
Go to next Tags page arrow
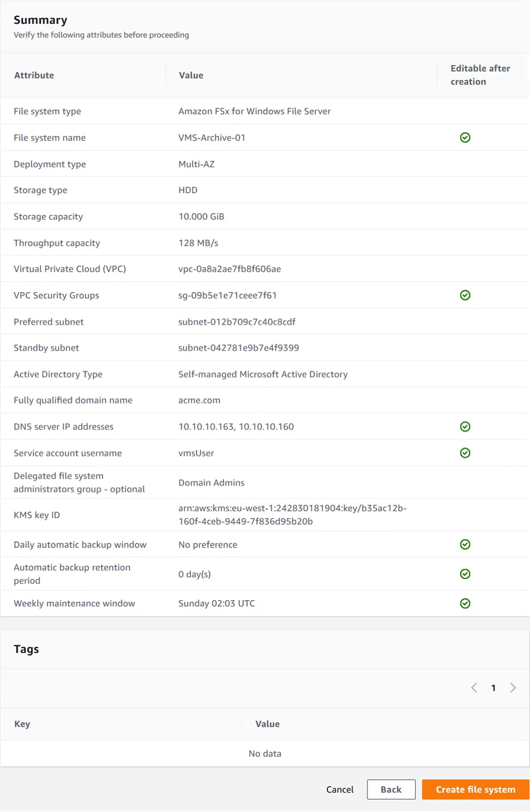[x=513, y=688]
